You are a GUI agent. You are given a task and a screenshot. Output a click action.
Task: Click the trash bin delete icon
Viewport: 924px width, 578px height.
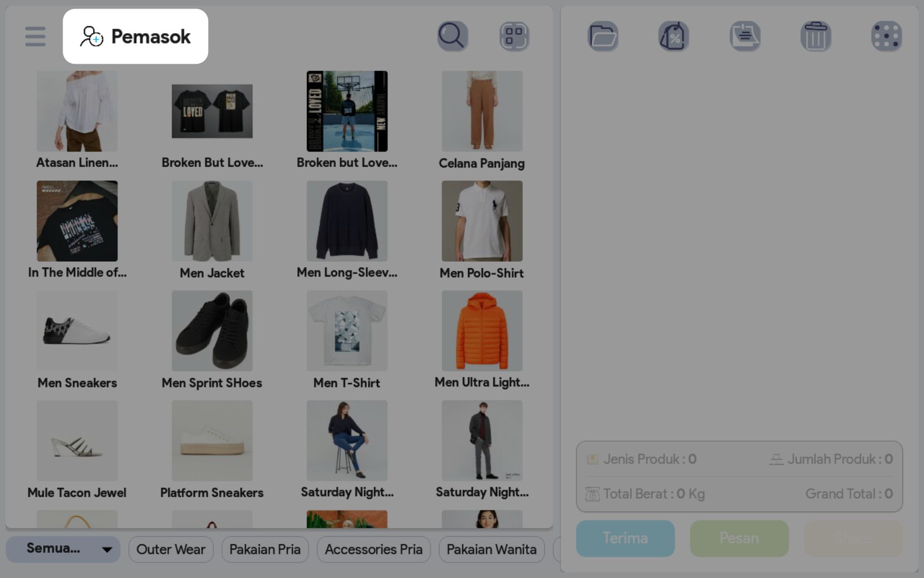(815, 36)
